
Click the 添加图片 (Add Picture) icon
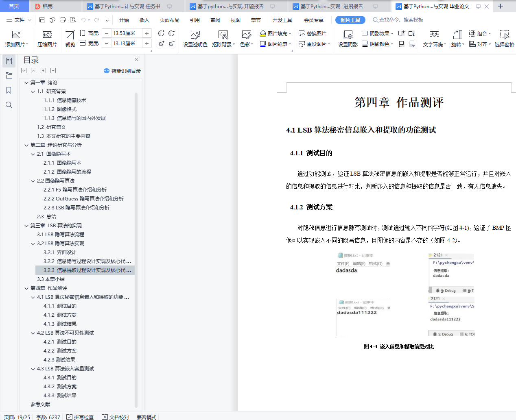(17, 35)
